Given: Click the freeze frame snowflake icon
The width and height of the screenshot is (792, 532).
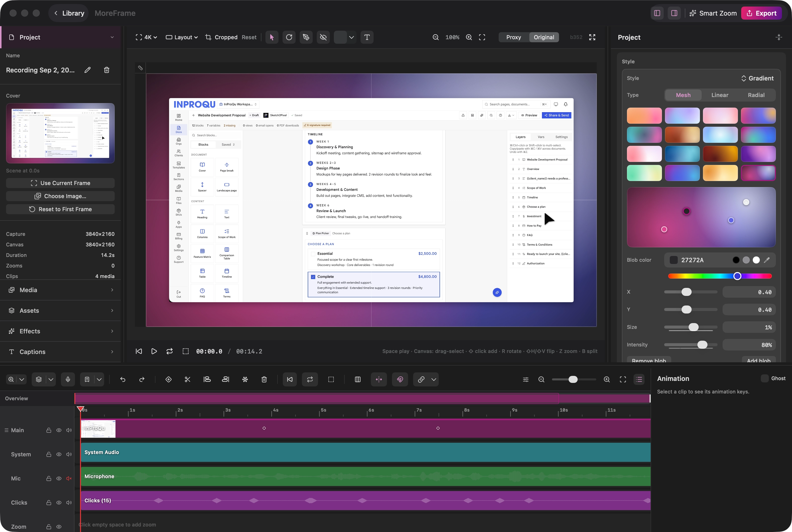Looking at the screenshot, I should 245,379.
